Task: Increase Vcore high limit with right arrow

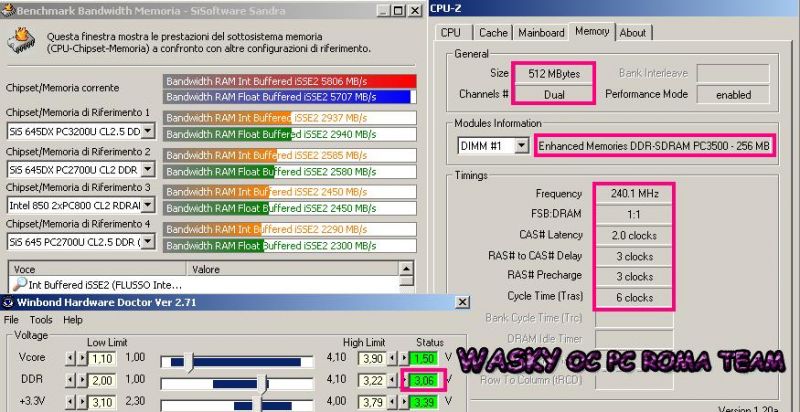Action: (403, 358)
